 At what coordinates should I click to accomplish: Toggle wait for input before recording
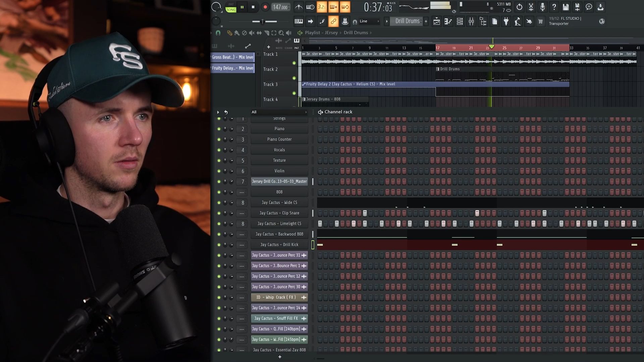[310, 7]
